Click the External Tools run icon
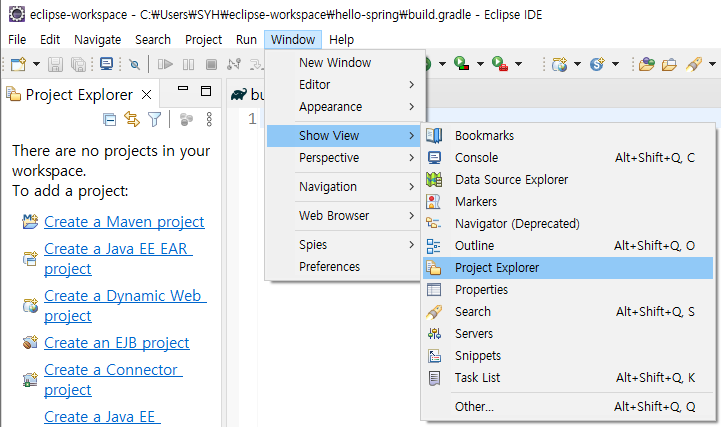This screenshot has height=427, width=721. (x=499, y=63)
